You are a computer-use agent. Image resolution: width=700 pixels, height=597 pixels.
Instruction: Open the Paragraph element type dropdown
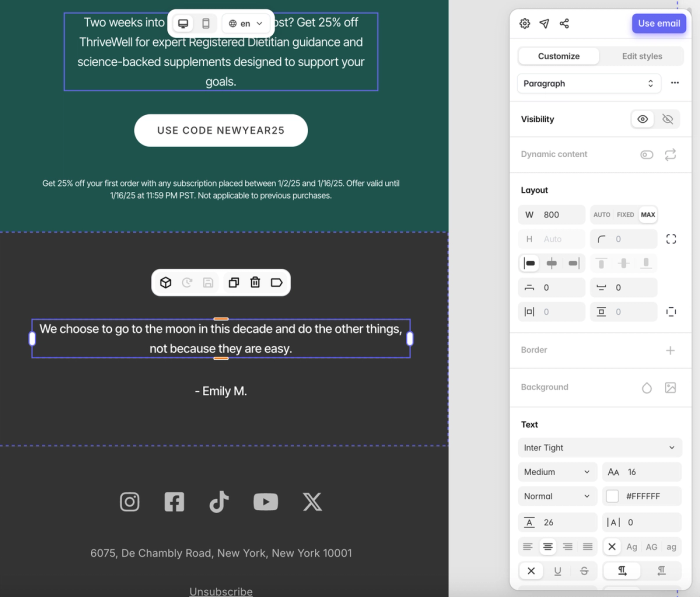(588, 83)
